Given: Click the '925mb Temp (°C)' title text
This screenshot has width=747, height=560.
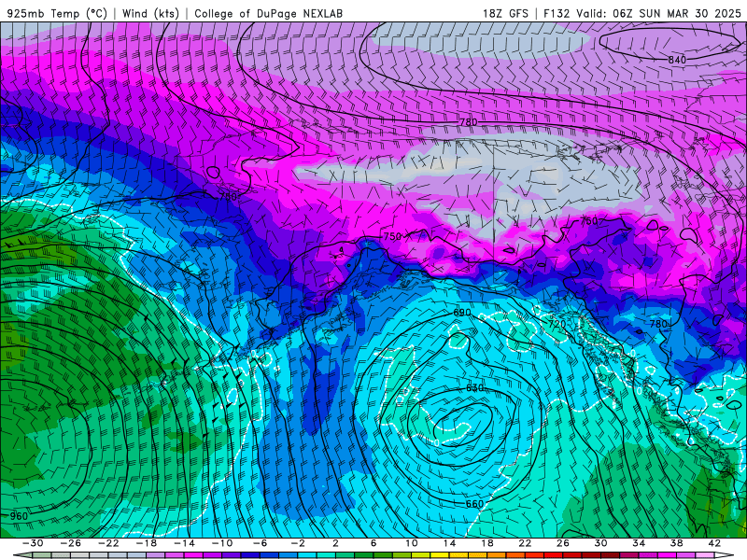Looking at the screenshot, I should 57,14.
